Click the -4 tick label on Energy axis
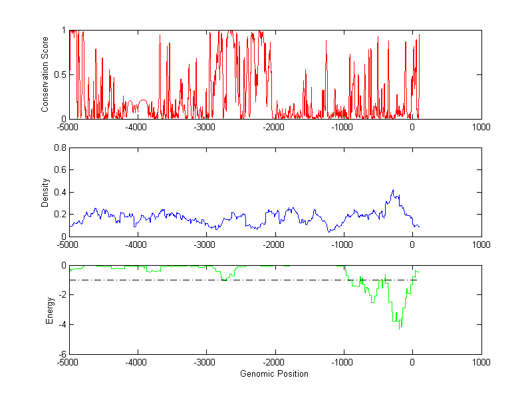 60,324
